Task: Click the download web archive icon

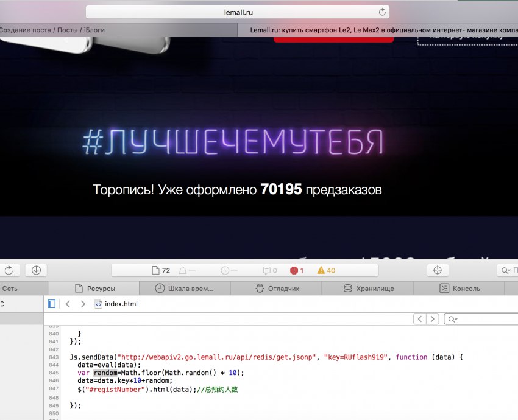Action: (36, 270)
